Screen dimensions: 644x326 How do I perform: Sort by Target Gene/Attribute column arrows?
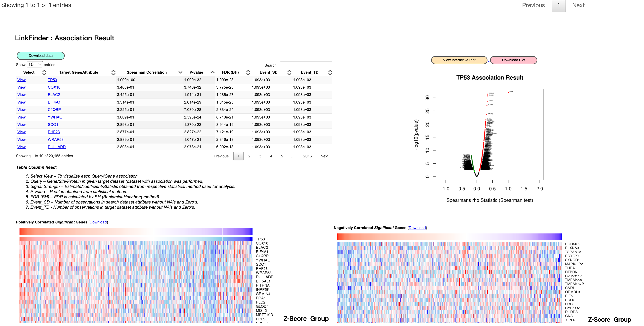tap(113, 73)
